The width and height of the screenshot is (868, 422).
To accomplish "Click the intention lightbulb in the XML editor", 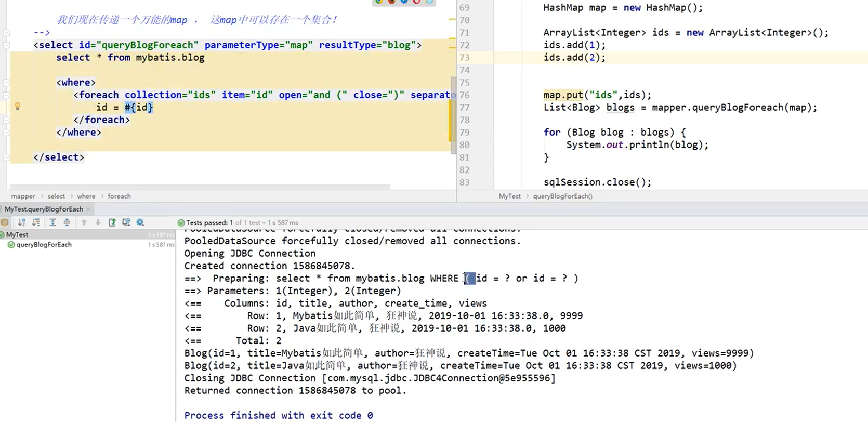I will 17,107.
